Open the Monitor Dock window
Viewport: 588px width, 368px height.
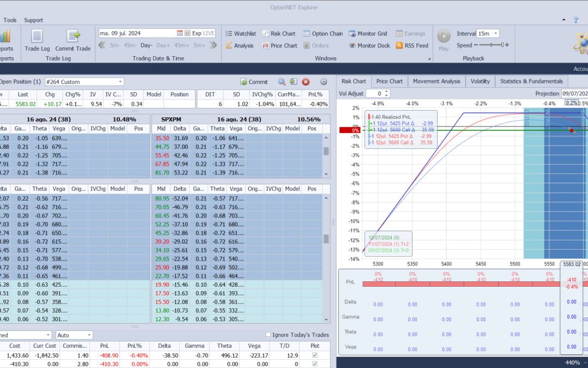click(x=369, y=45)
